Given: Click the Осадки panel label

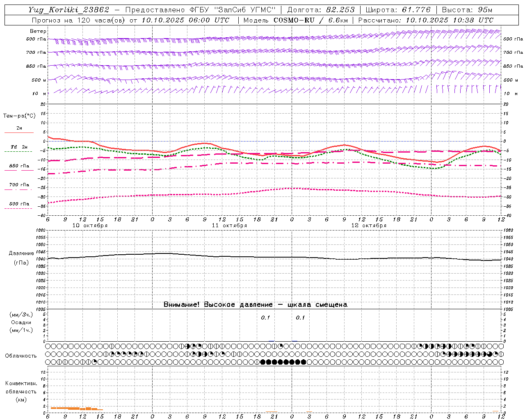Looking at the screenshot, I should [x=21, y=322].
